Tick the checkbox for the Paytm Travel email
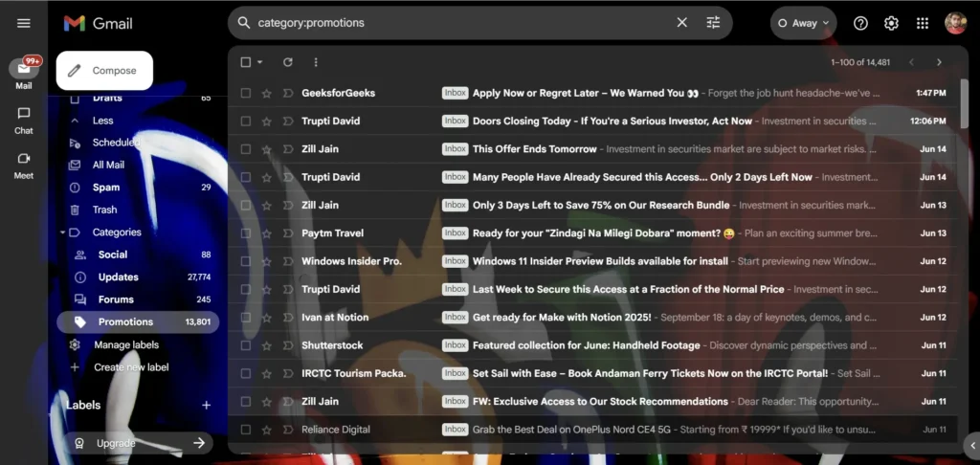The width and height of the screenshot is (980, 465). (x=246, y=233)
